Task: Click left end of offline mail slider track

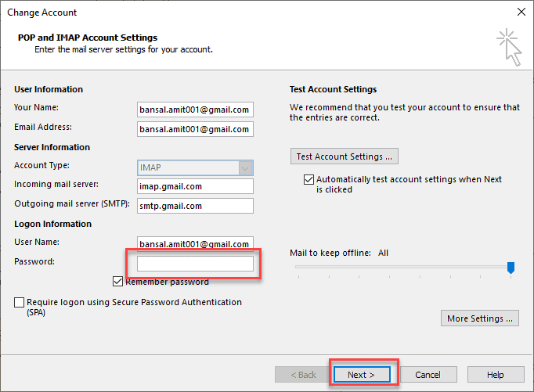Action: (298, 268)
